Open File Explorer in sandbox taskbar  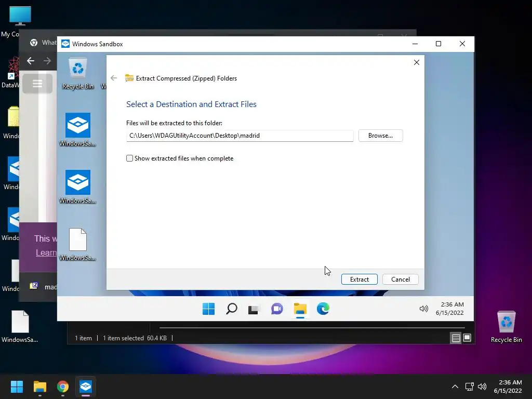point(300,309)
